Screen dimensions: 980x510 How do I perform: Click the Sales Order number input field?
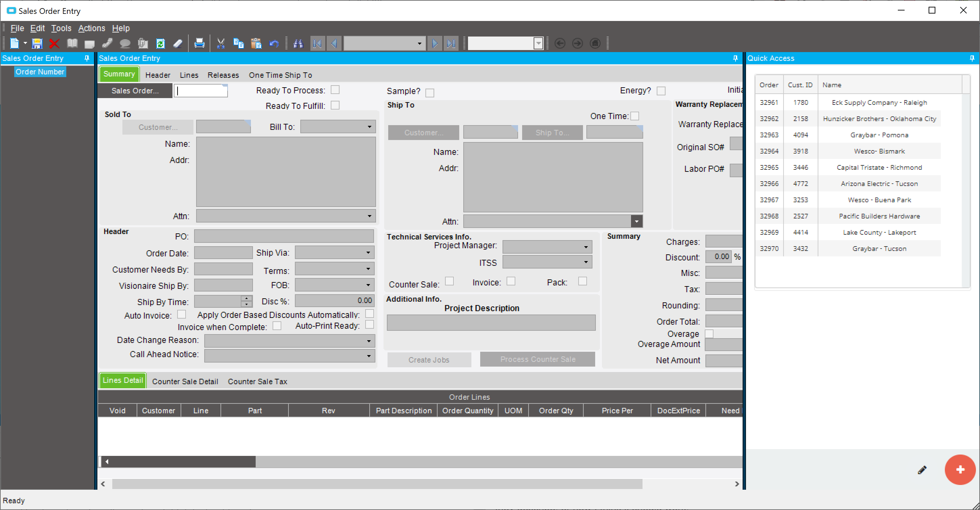pyautogui.click(x=201, y=91)
